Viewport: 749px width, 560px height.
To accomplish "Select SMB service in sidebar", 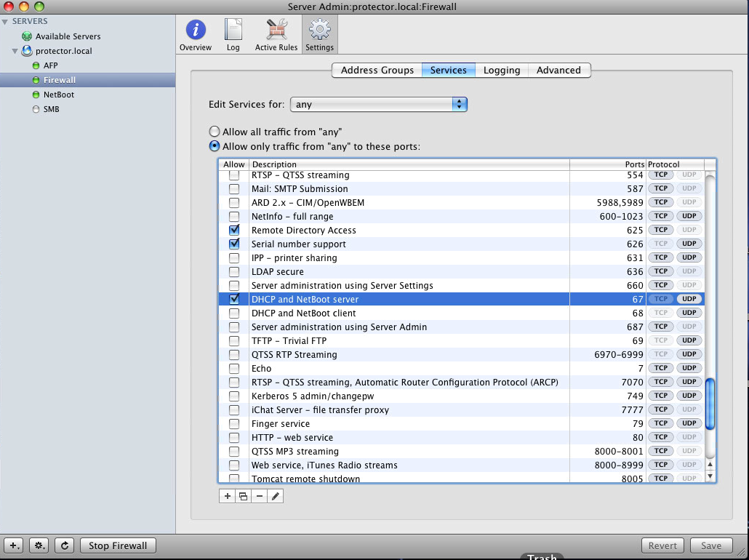I will pos(87,109).
